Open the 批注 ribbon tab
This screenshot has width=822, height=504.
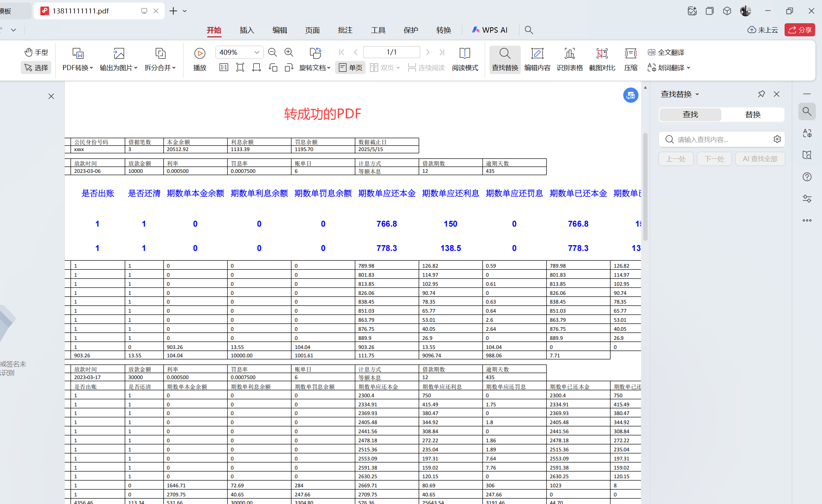click(x=345, y=30)
